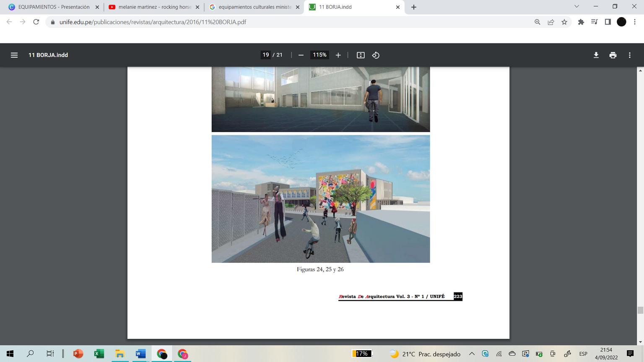Open Windows Task View

click(x=50, y=354)
